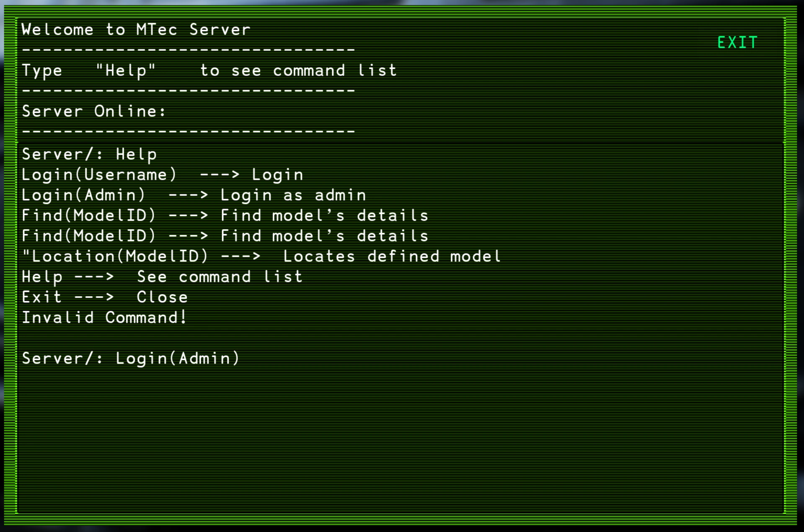Select the "Server Online:" status text
The image size is (804, 532).
coord(94,111)
